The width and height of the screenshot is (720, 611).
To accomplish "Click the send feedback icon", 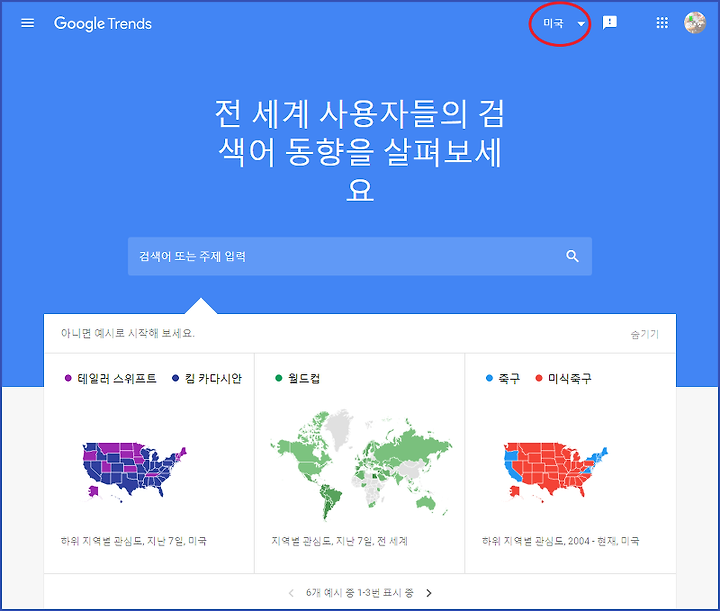I will [609, 23].
